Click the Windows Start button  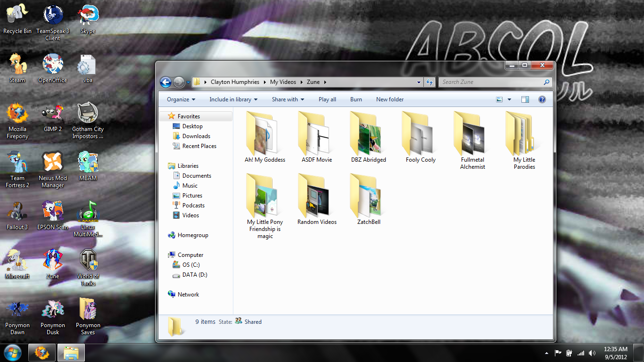pyautogui.click(x=13, y=353)
